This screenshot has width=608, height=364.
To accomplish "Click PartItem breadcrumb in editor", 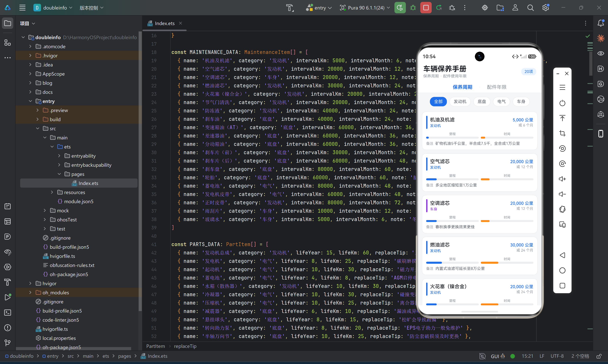I will tap(156, 346).
